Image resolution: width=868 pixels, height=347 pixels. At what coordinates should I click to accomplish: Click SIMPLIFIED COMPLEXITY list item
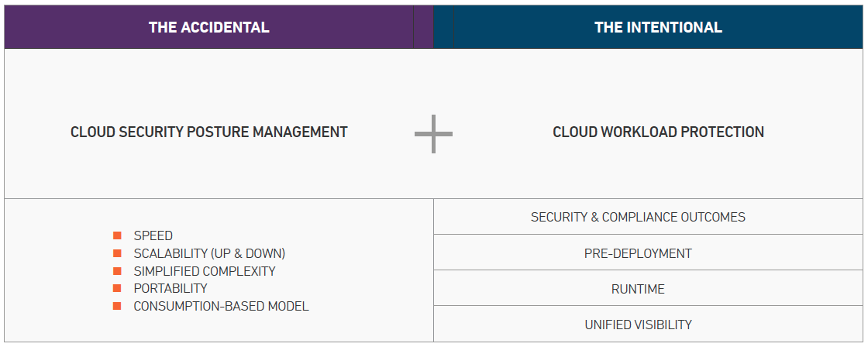(205, 271)
